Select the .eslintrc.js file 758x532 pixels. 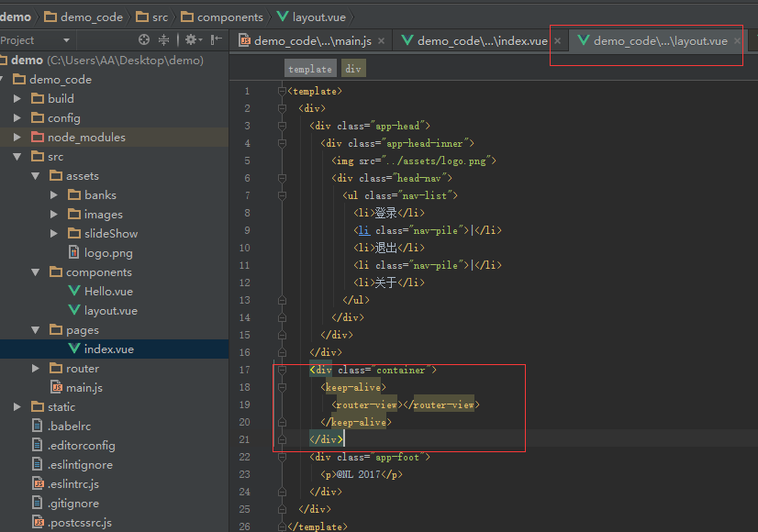tap(114, 483)
